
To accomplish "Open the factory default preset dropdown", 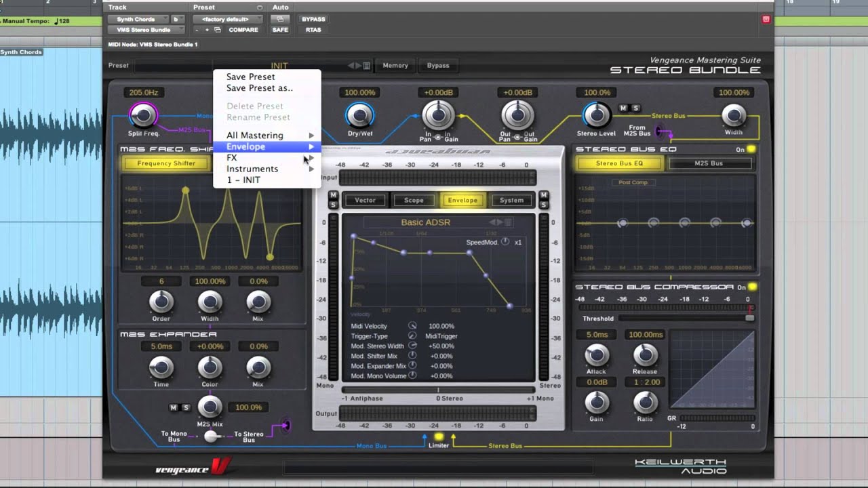I will pos(229,19).
